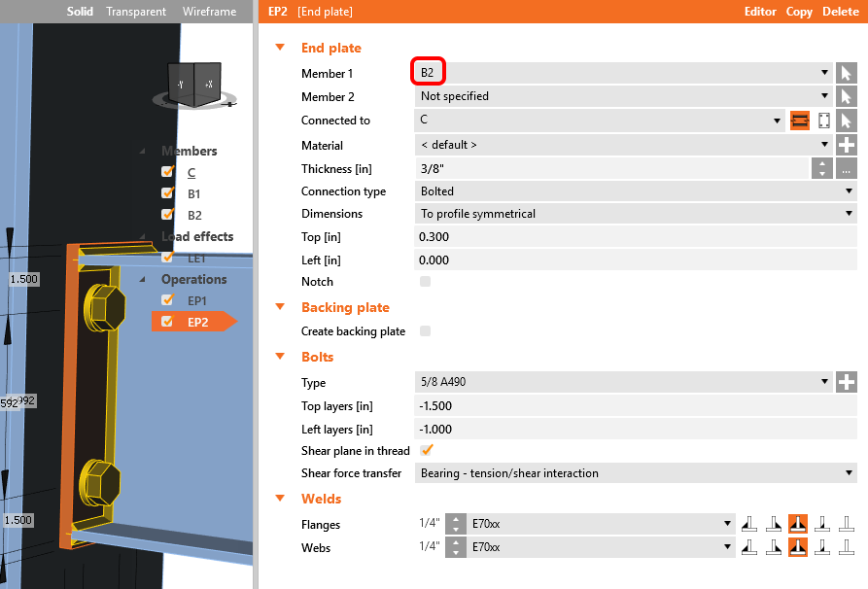Toggle Shear plane in thread checkbox
The width and height of the screenshot is (868, 589).
[425, 450]
